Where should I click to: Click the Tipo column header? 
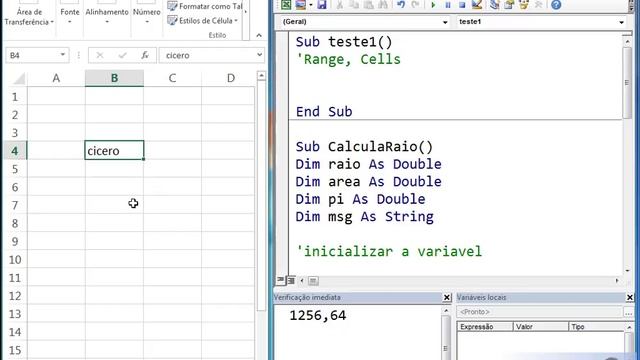[x=596, y=327]
